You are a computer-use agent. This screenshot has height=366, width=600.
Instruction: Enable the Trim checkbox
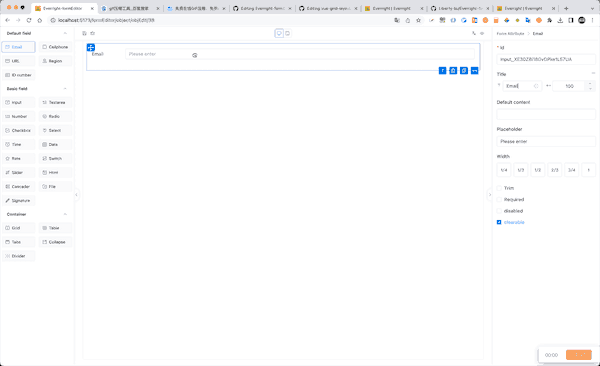click(x=499, y=188)
